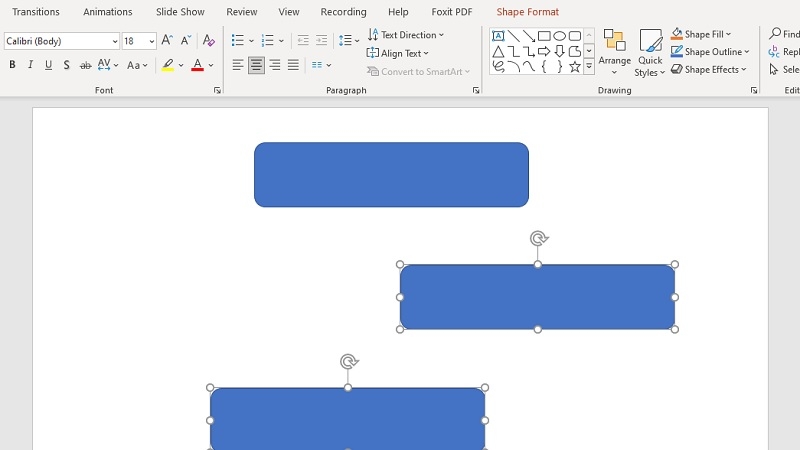Select the Down Arrow shape
Image resolution: width=800 pixels, height=450 pixels.
(x=560, y=51)
